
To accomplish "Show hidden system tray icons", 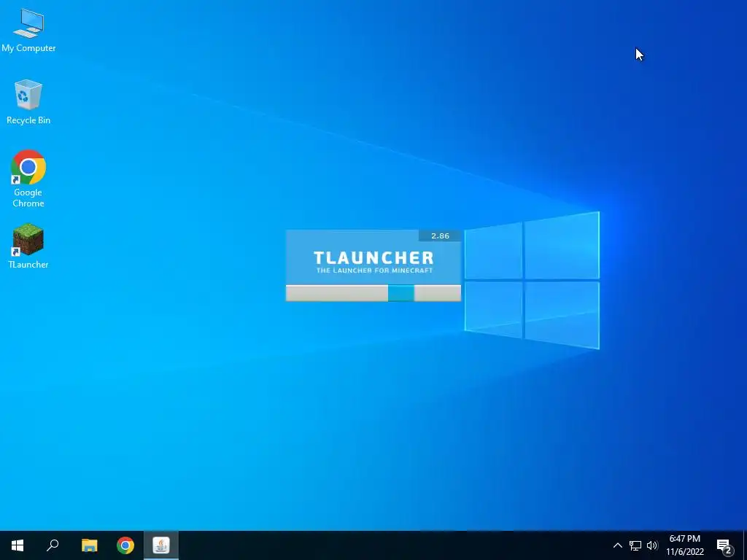I will click(617, 545).
